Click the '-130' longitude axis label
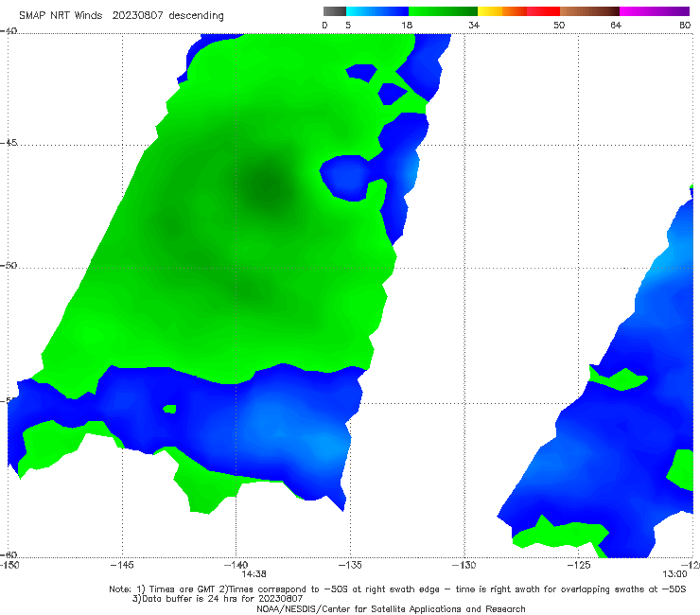The height and width of the screenshot is (615, 700). [464, 565]
